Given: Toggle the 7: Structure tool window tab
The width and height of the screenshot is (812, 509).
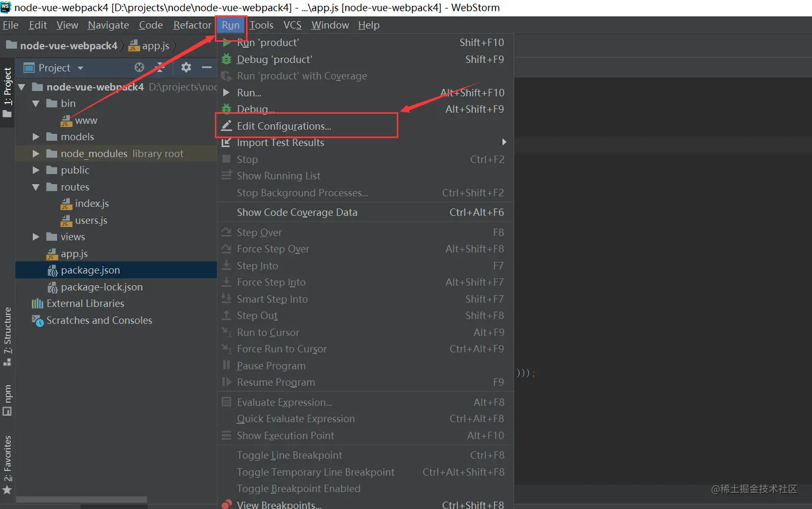Looking at the screenshot, I should (7, 336).
